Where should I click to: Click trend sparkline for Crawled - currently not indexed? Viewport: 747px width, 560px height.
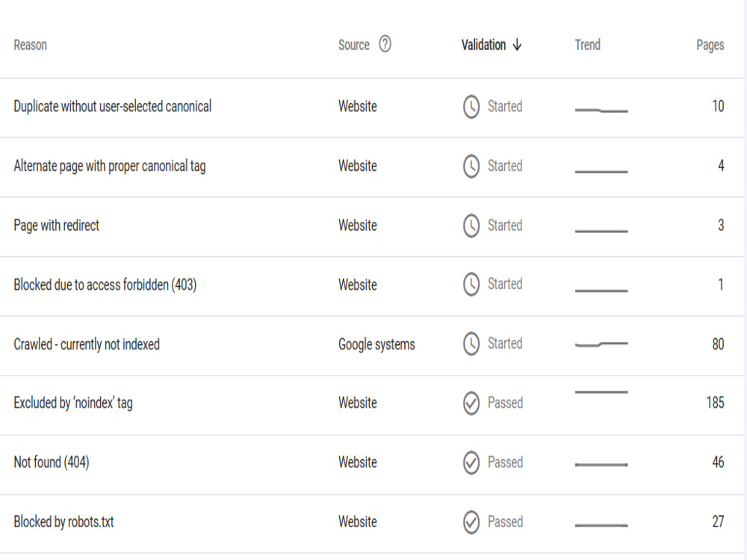[601, 343]
